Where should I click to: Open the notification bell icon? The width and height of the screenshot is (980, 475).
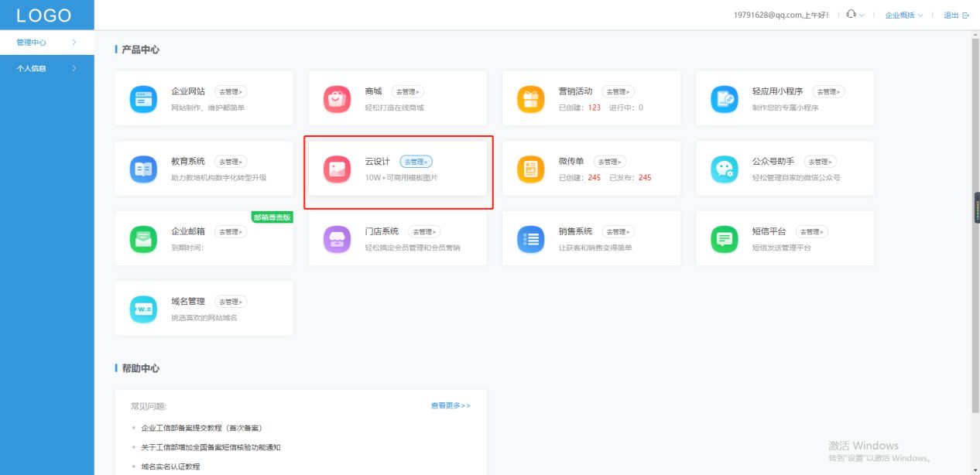pos(852,14)
